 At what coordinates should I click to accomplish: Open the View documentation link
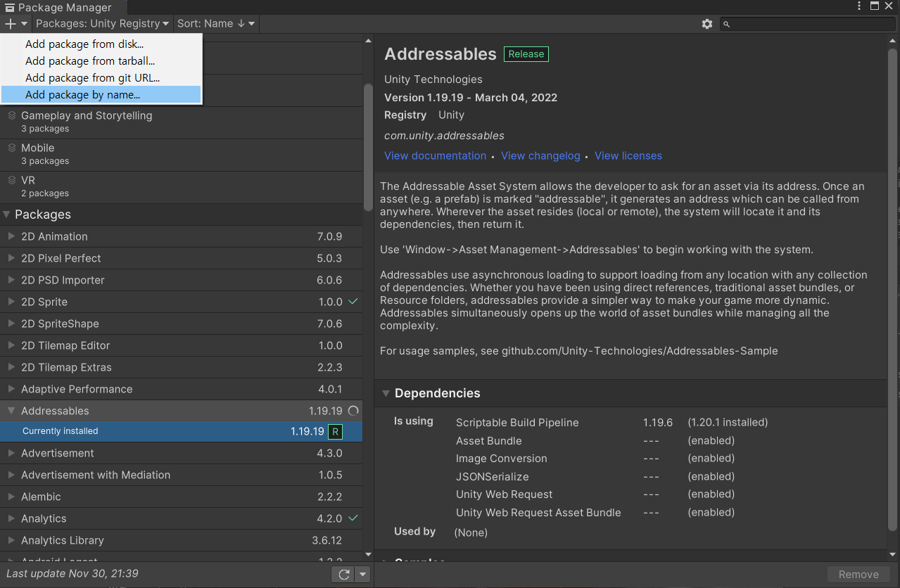(435, 155)
